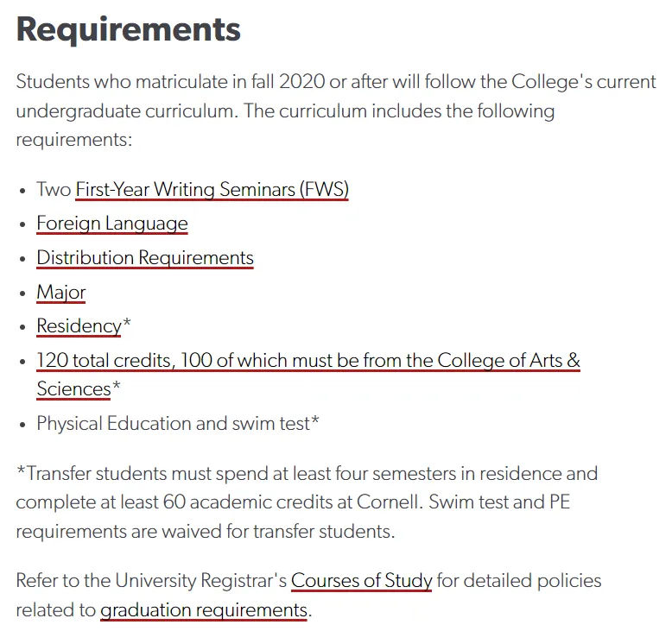Click the bullet point before Foreign Language
Viewport: 672px width, 631px height.
22,224
